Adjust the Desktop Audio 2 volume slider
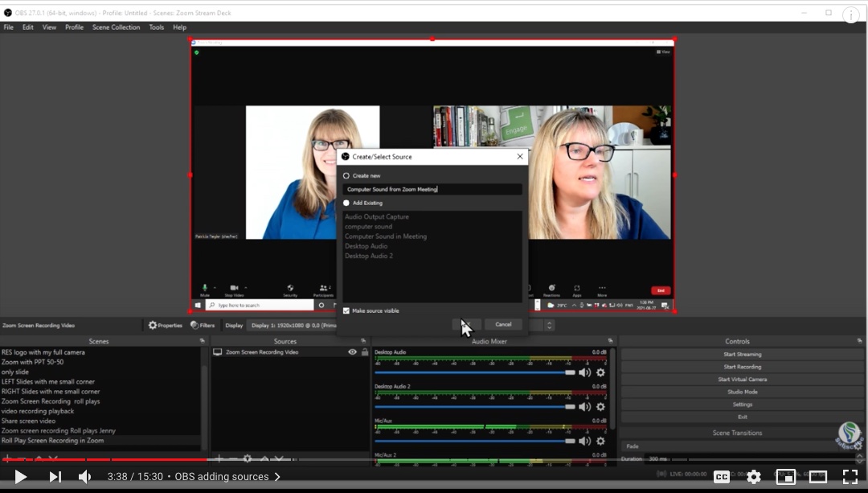Viewport: 868px width, 493px height. (475, 407)
